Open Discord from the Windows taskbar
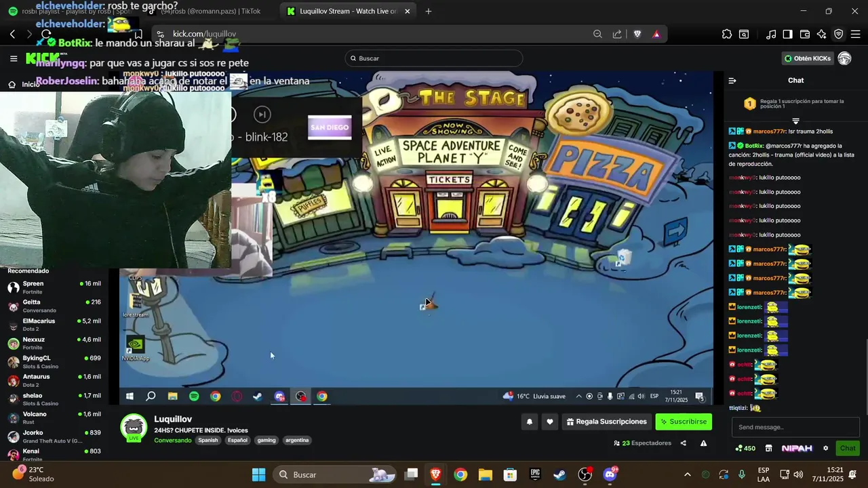 coord(610,474)
